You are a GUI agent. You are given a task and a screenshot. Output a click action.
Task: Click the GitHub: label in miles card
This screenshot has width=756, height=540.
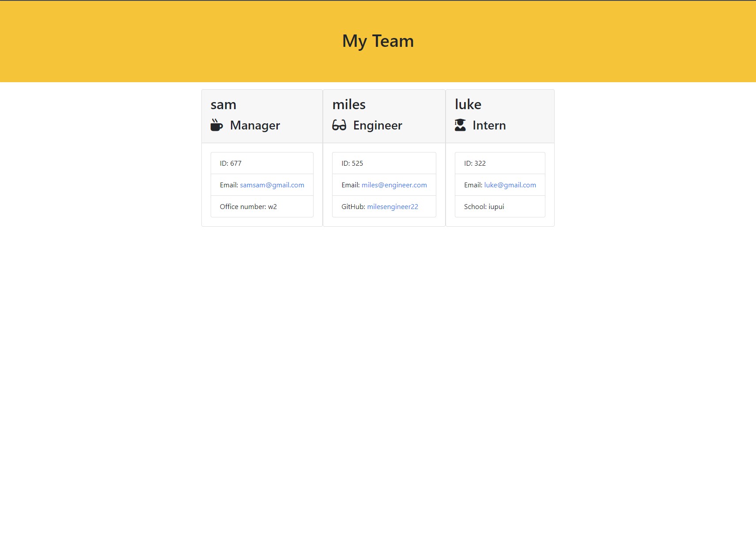[353, 206]
